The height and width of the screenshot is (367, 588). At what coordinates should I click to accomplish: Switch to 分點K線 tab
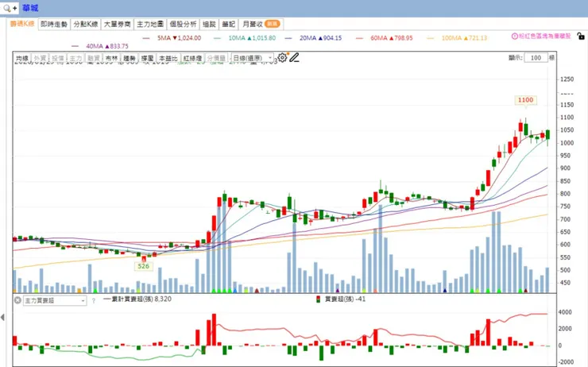click(x=86, y=24)
